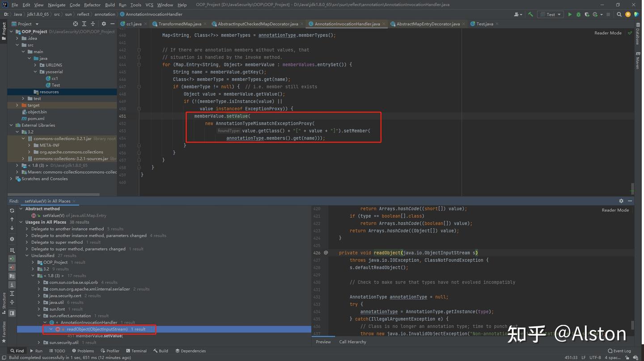644x361 pixels.
Task: Collapse all nodes in the Project panel
Action: click(x=93, y=24)
